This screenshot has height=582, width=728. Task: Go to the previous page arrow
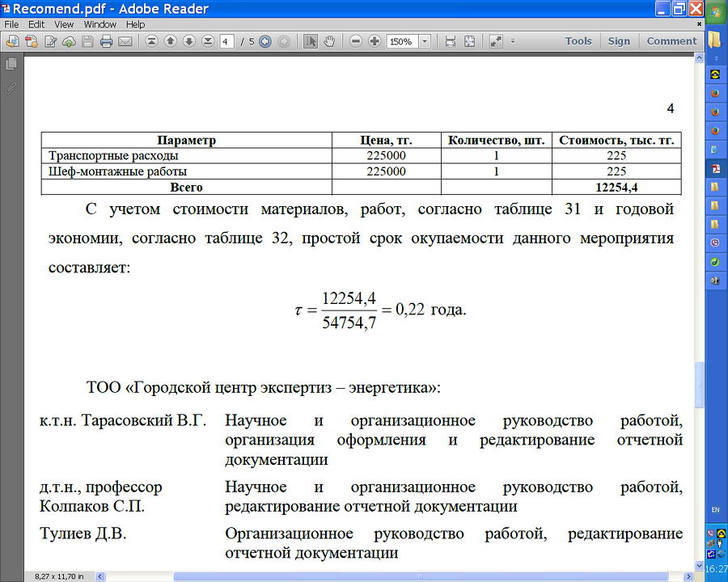[171, 41]
